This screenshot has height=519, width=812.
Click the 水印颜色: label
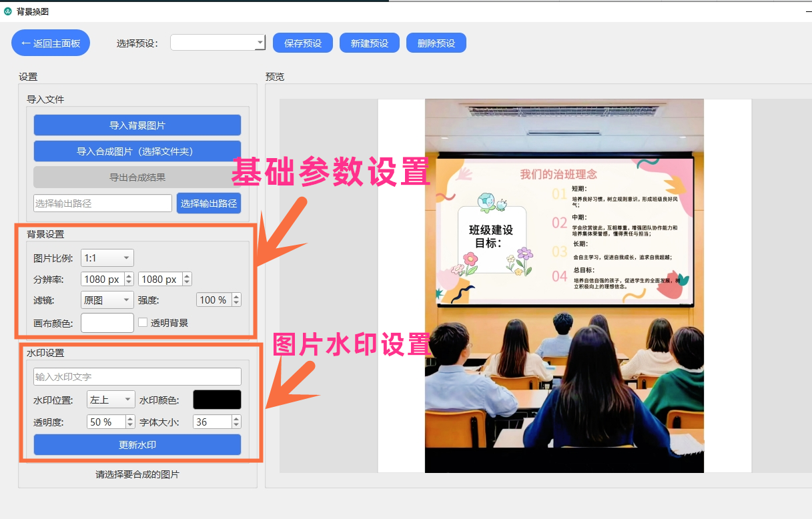point(159,400)
